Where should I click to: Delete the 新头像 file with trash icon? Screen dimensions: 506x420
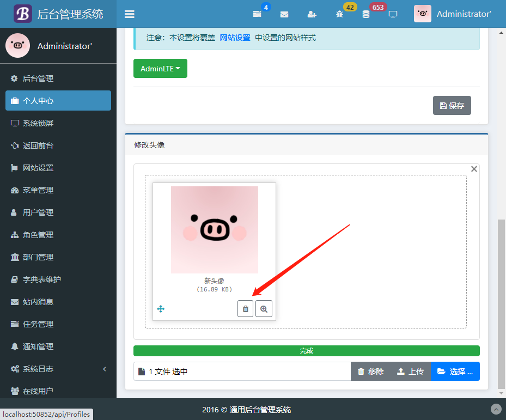coord(245,309)
